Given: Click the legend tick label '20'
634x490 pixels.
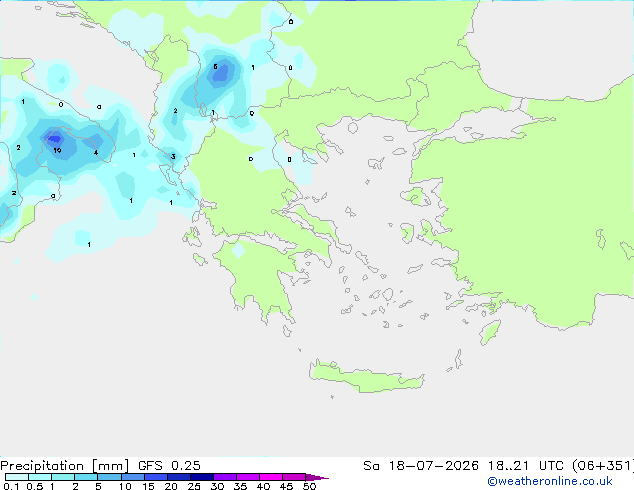Looking at the screenshot, I should click(x=171, y=486).
